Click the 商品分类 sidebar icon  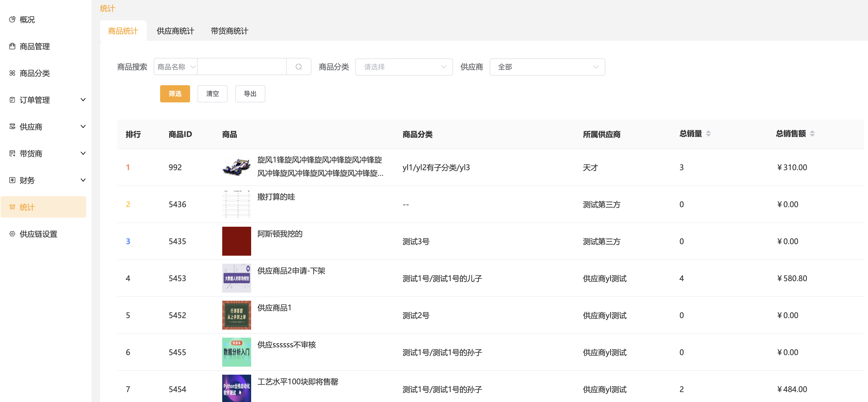pyautogui.click(x=13, y=73)
